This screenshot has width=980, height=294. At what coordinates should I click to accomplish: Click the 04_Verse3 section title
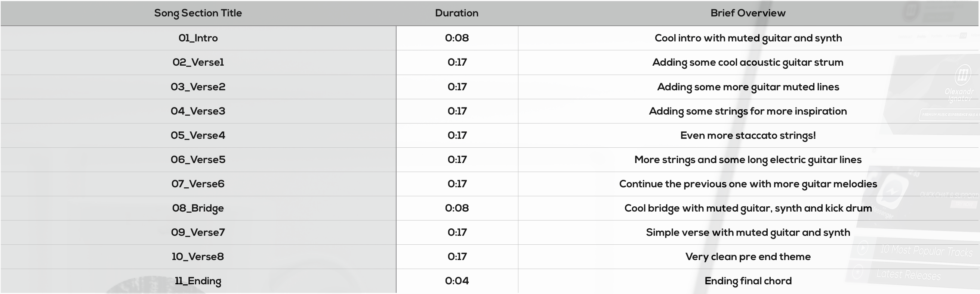(198, 111)
